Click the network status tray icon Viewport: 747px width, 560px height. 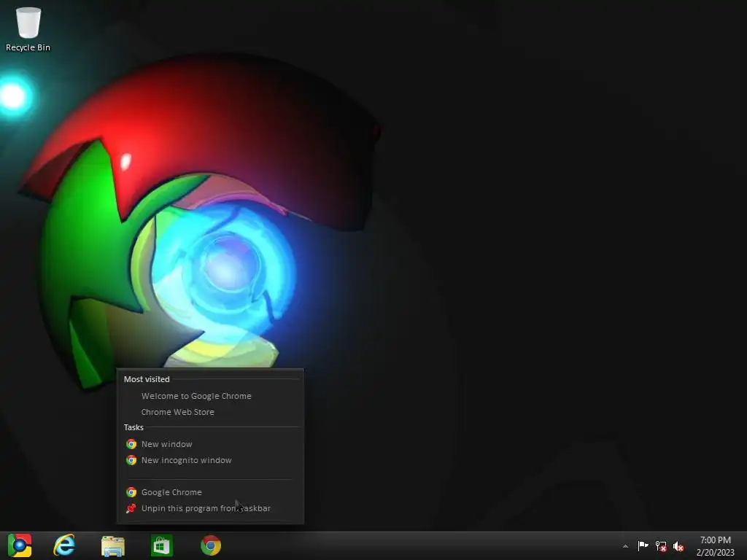coord(661,546)
